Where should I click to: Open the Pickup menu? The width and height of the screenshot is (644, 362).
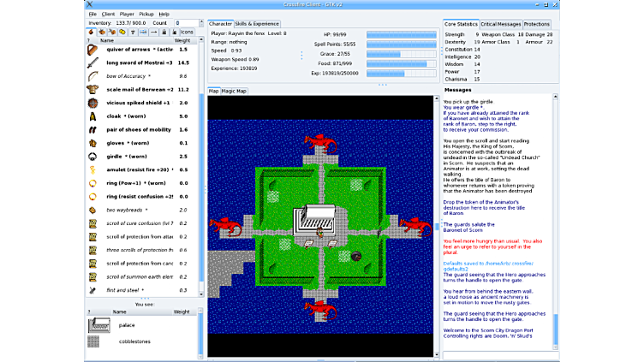pos(146,15)
